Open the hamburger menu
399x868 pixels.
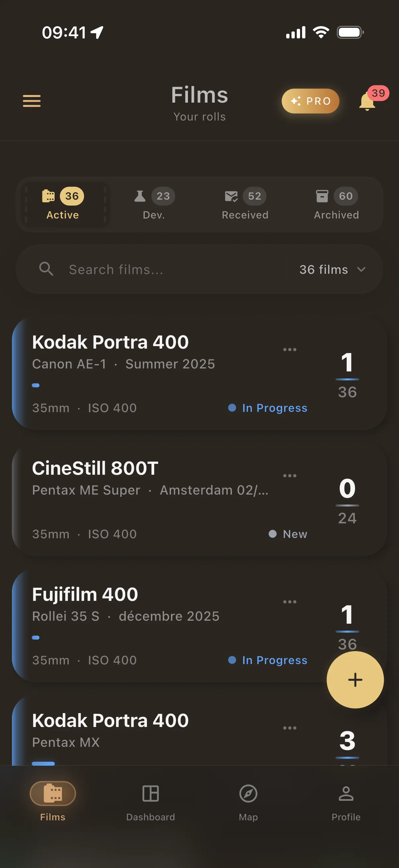(x=32, y=101)
